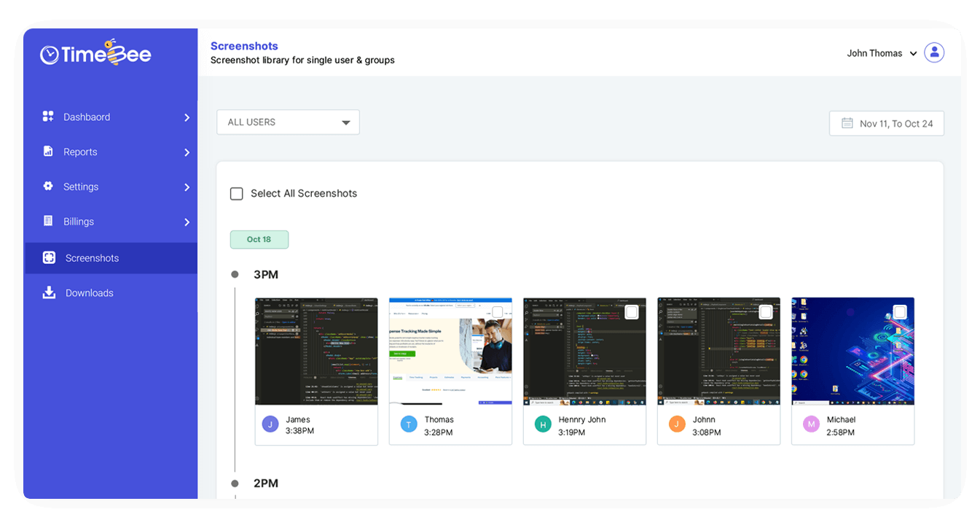Click the Downloads icon in the sidebar

click(x=47, y=292)
